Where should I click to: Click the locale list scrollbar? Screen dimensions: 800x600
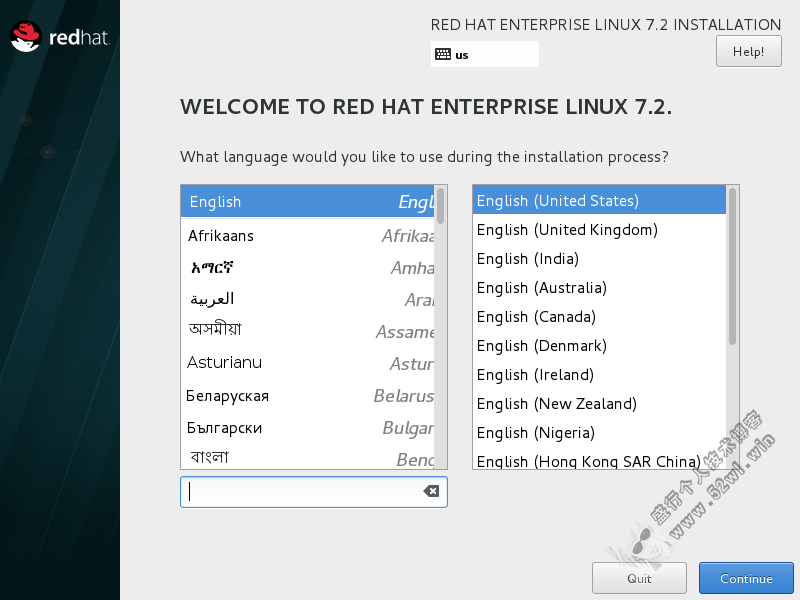tap(733, 266)
